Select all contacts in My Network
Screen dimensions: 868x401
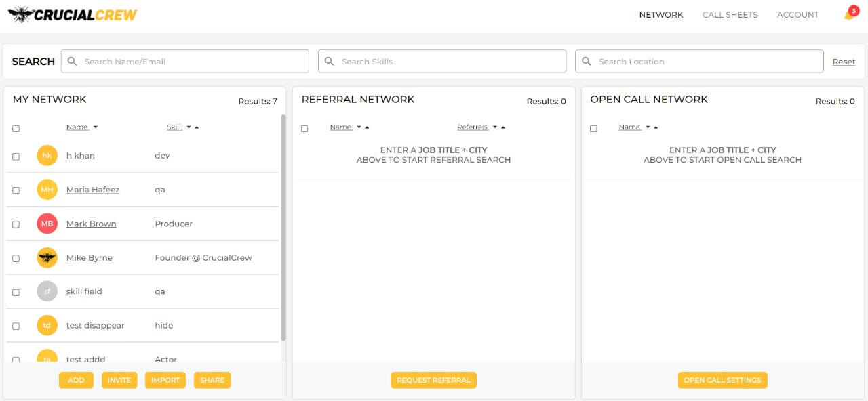(x=16, y=129)
